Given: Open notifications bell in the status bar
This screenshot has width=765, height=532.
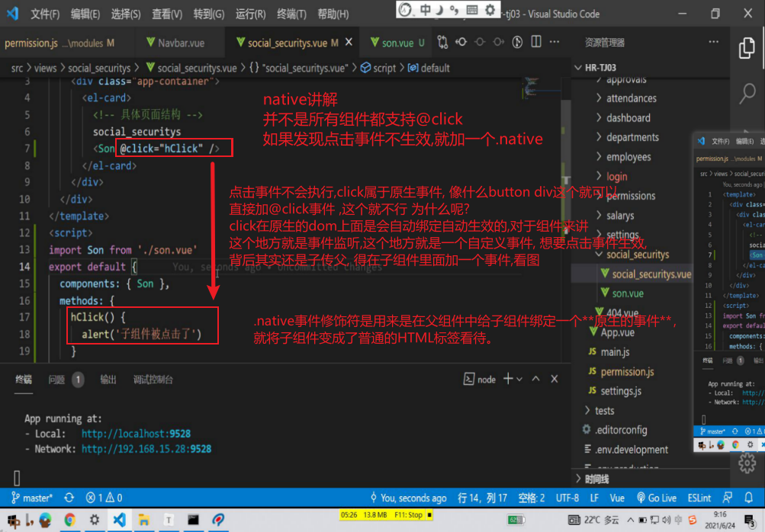Looking at the screenshot, I should [748, 498].
